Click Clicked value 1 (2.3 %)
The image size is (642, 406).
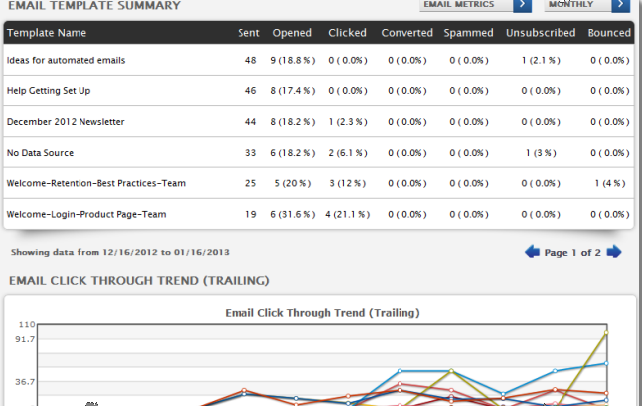(x=348, y=122)
